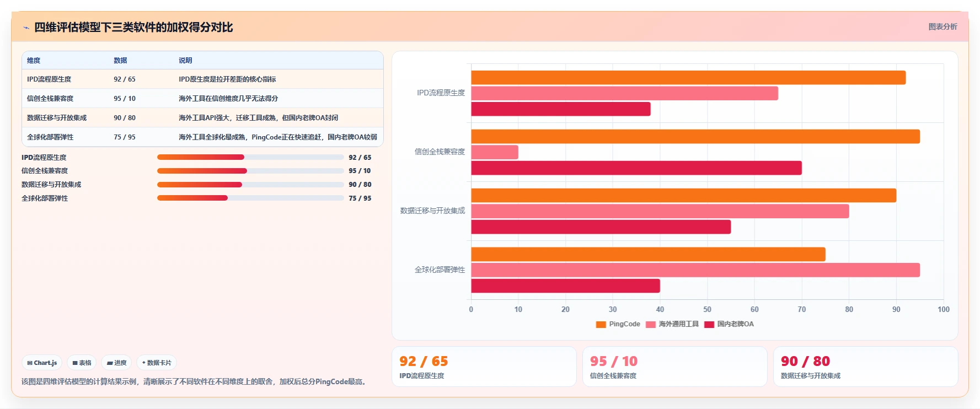
Task: Click the chart y-axis label 信创全栈兼容度
Action: [440, 152]
